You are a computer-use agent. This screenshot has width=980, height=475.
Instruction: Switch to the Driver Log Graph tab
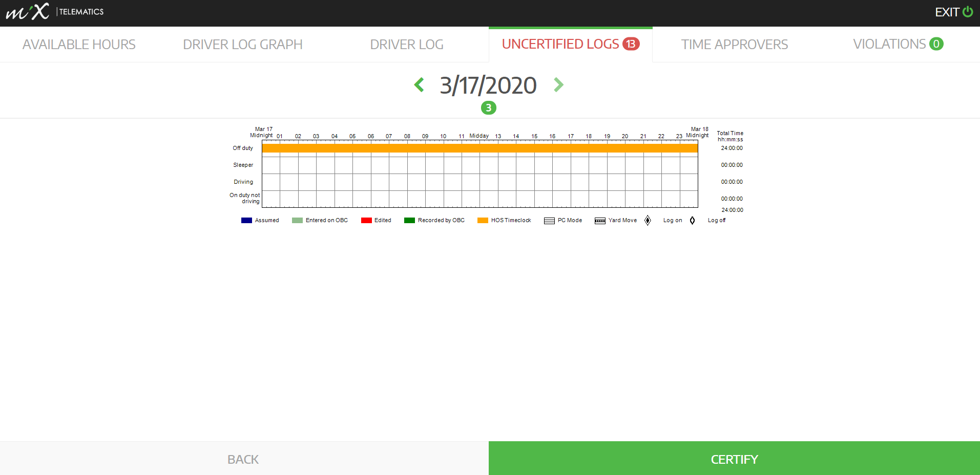[243, 45]
